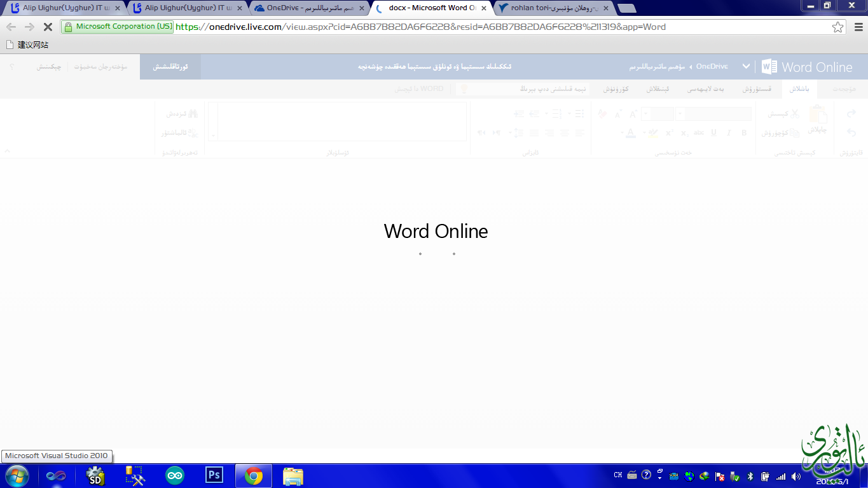Apply the font color (A) swatch
Image resolution: width=868 pixels, height=488 pixels.
[631, 133]
